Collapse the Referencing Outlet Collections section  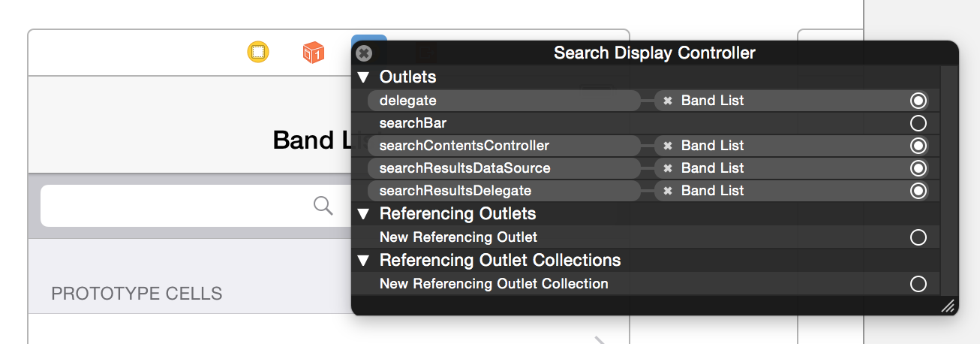pos(364,261)
